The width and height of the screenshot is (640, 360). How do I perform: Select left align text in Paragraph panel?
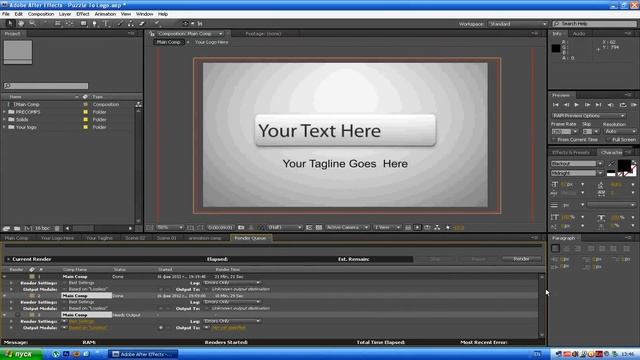click(556, 248)
